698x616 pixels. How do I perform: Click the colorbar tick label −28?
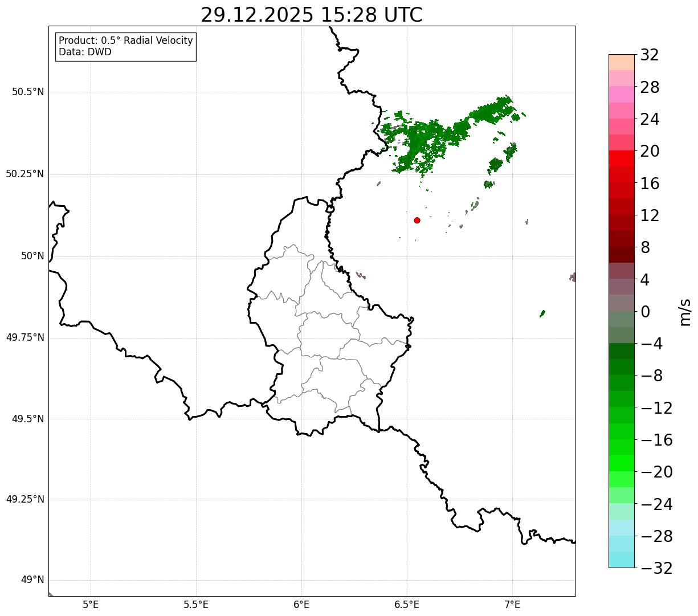656,536
